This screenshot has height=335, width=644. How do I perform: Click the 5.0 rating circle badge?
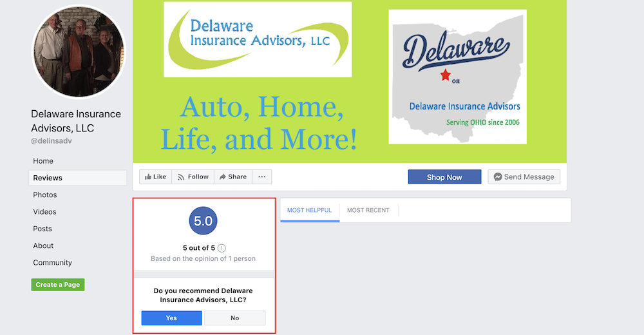click(203, 221)
